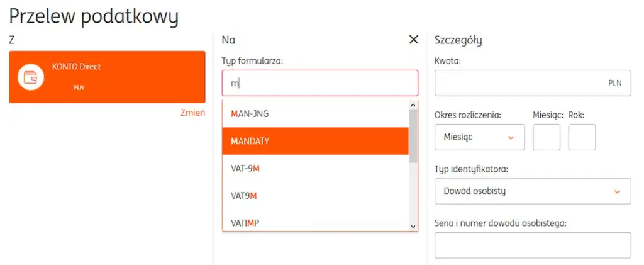The height and width of the screenshot is (265, 644).
Task: Click the Rok input box
Action: point(582,137)
